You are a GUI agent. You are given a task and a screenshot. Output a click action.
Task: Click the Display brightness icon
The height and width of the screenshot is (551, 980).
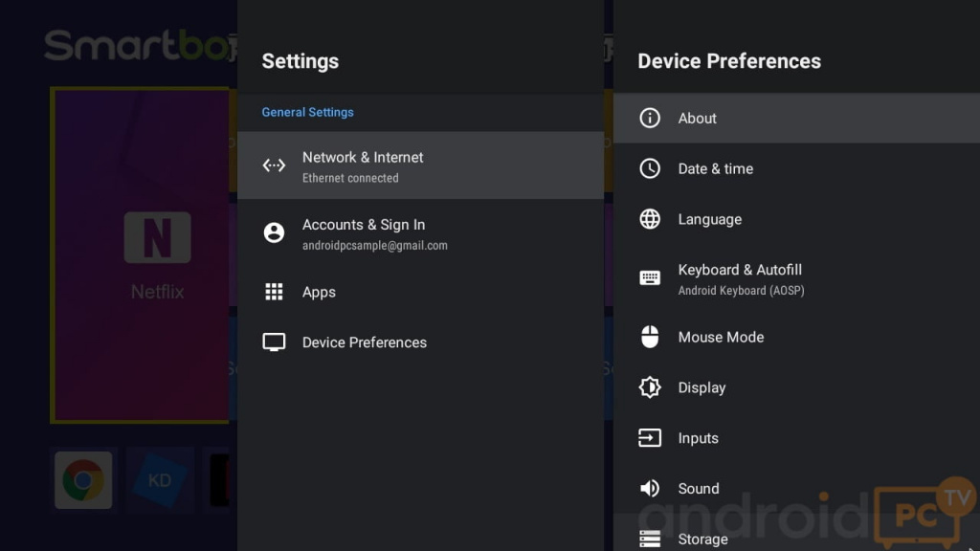[x=650, y=387]
